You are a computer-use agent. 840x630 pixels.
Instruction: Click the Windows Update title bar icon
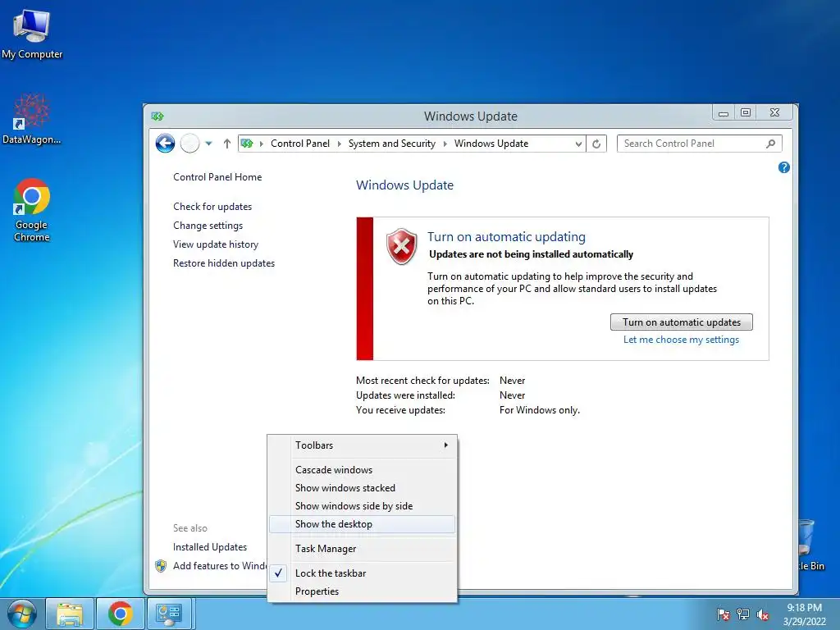(157, 116)
